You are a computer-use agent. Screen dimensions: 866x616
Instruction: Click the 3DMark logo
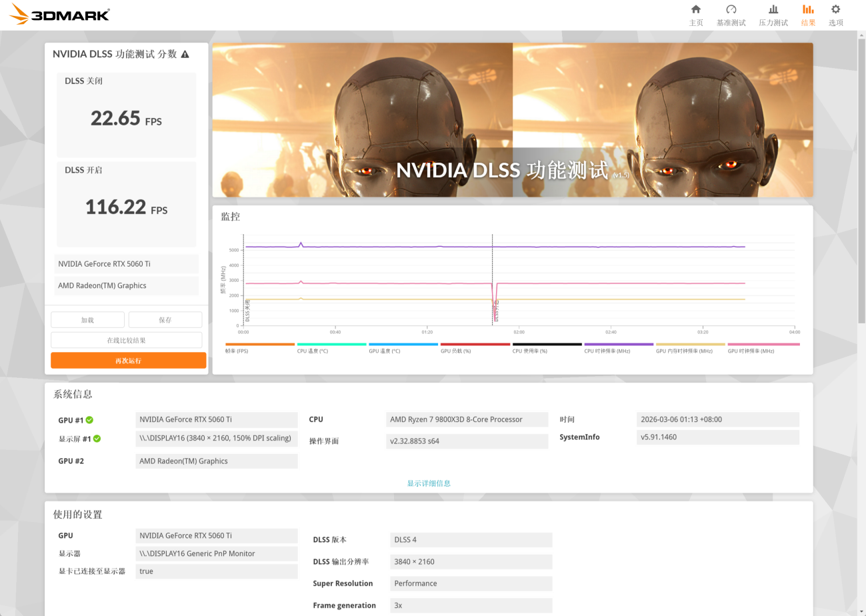(60, 14)
